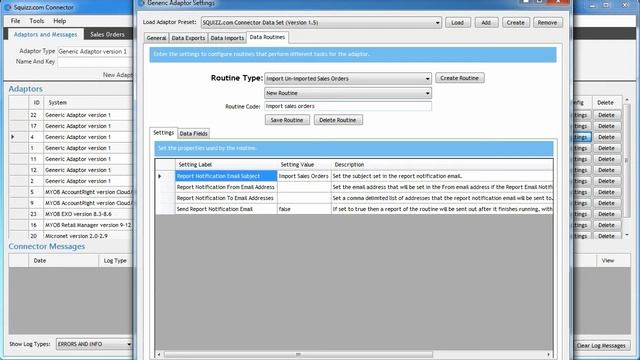Select Report Notification Email Subject cell

(x=226, y=176)
